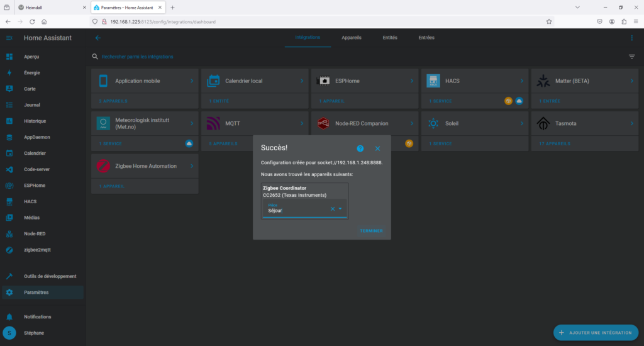Open a new browser tab
644x346 pixels.
(x=172, y=8)
